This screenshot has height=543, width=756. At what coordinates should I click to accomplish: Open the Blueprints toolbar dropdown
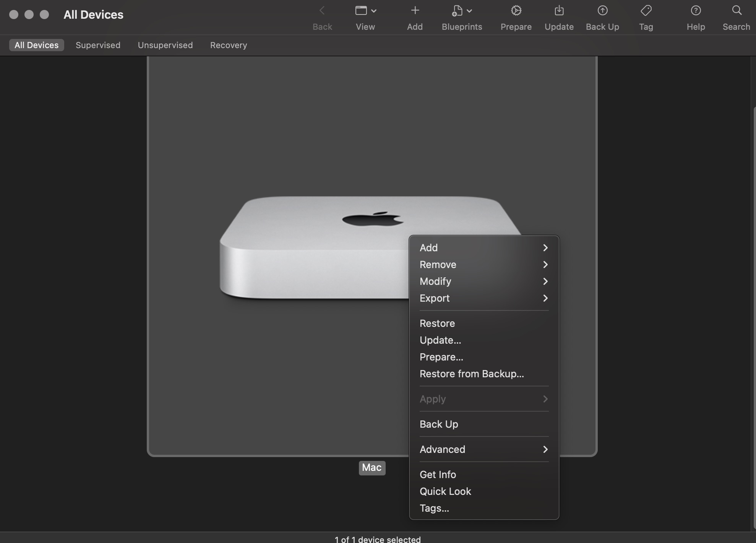pyautogui.click(x=462, y=11)
